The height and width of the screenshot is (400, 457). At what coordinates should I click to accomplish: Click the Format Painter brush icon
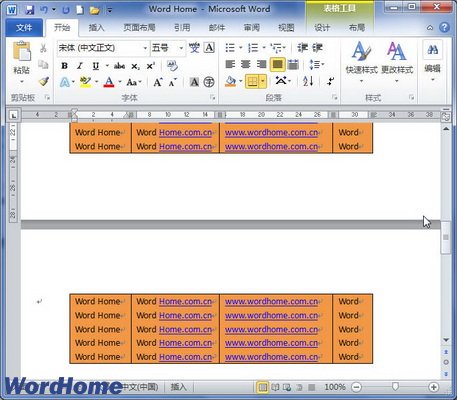[x=44, y=81]
